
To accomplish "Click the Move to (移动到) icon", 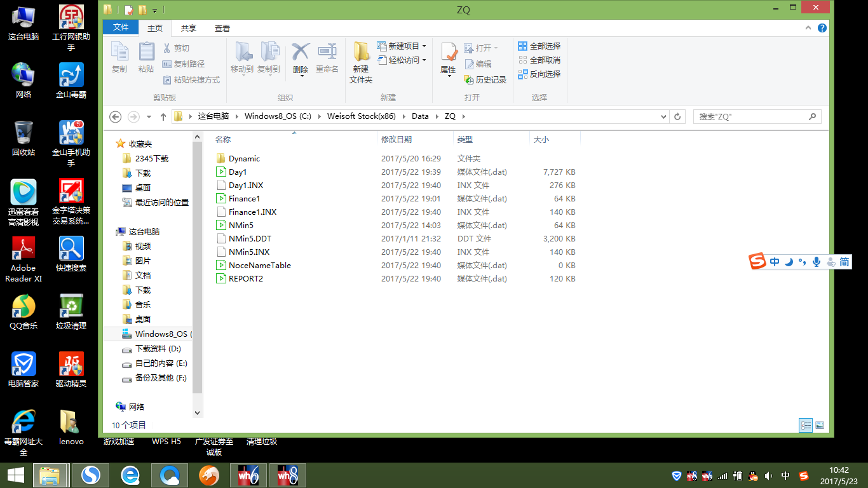I will 242,57.
